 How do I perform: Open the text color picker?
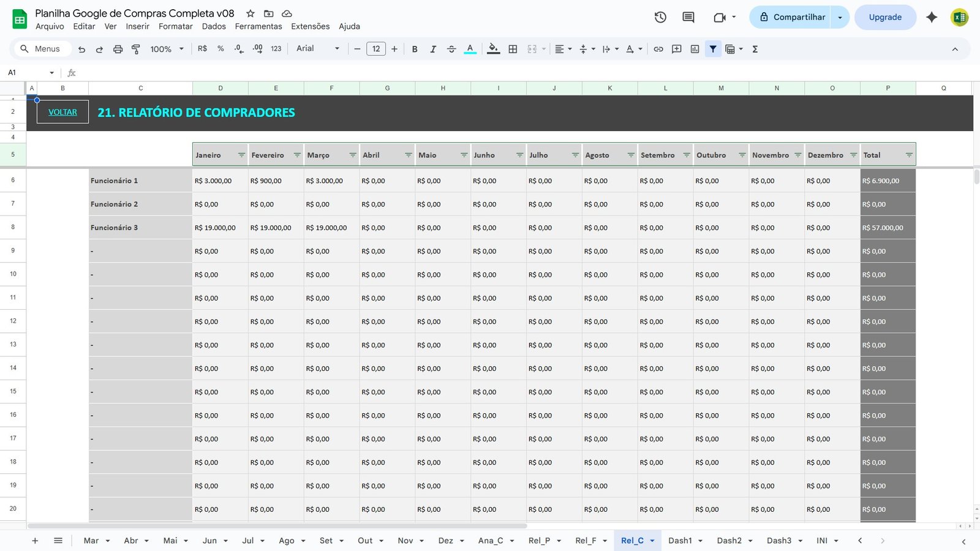point(470,49)
